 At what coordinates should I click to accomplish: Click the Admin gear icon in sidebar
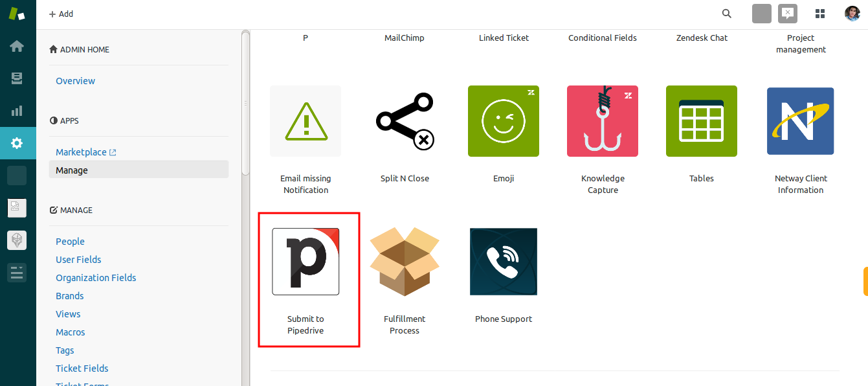pos(17,143)
